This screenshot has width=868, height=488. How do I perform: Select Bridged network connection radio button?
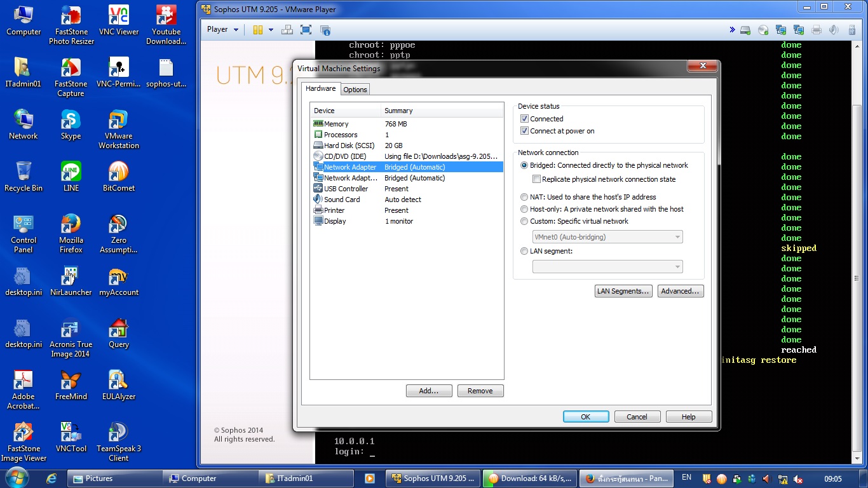tap(524, 165)
